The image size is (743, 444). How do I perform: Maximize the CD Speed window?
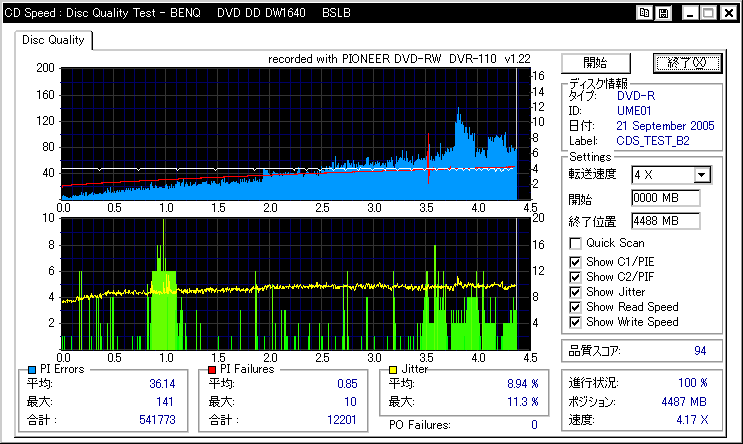(709, 13)
